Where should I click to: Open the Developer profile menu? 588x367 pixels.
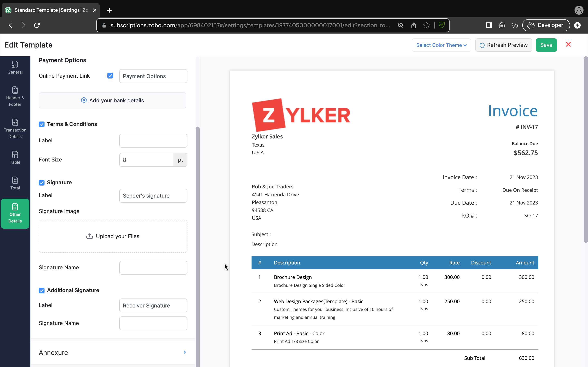[x=546, y=25]
